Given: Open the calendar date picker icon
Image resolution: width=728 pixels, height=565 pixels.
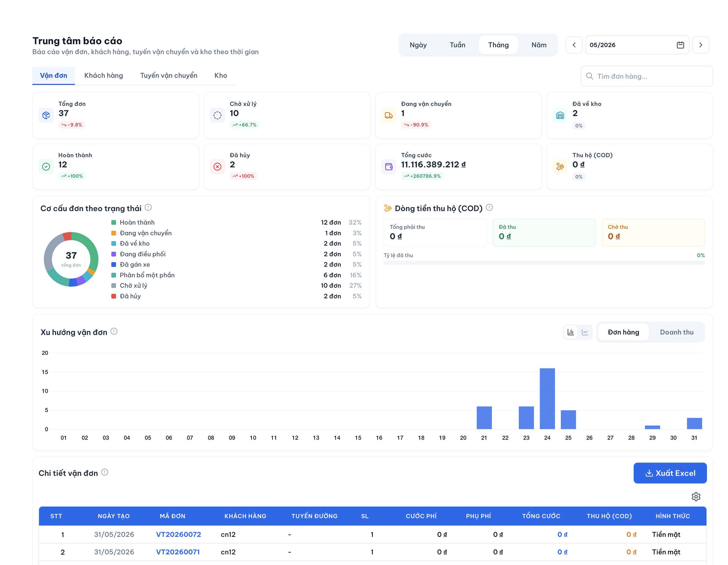Looking at the screenshot, I should pos(680,45).
